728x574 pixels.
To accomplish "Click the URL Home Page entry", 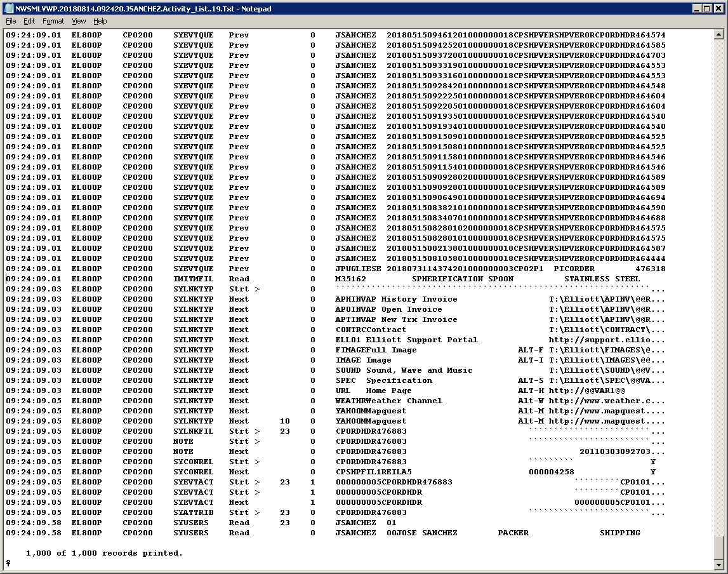I will point(373,391).
